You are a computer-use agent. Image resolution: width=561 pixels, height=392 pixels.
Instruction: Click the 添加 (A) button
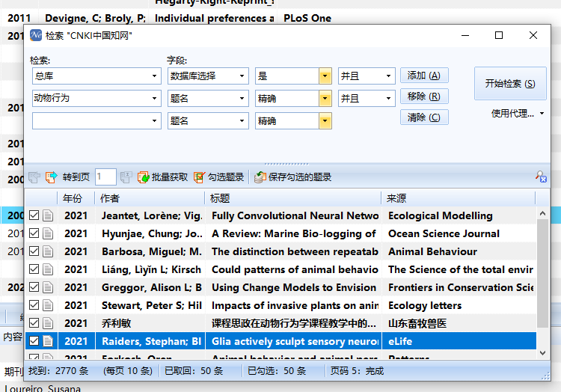(424, 76)
